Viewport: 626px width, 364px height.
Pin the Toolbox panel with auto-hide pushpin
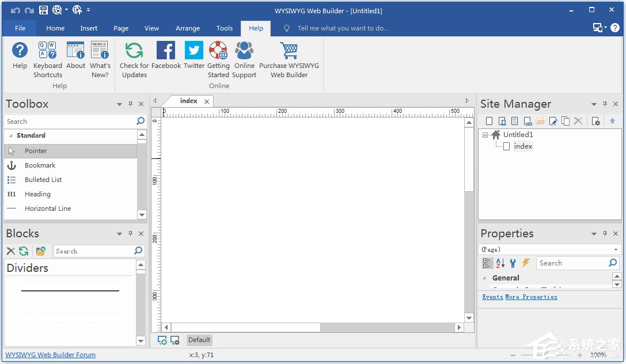point(130,104)
